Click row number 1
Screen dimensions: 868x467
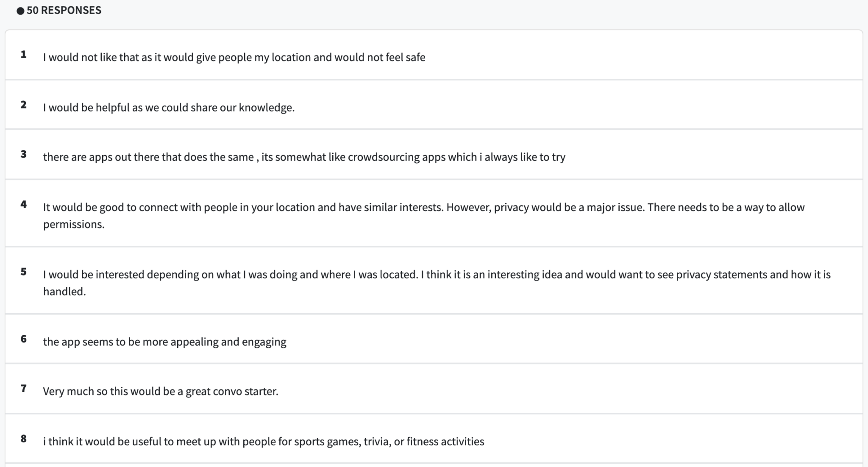point(24,55)
